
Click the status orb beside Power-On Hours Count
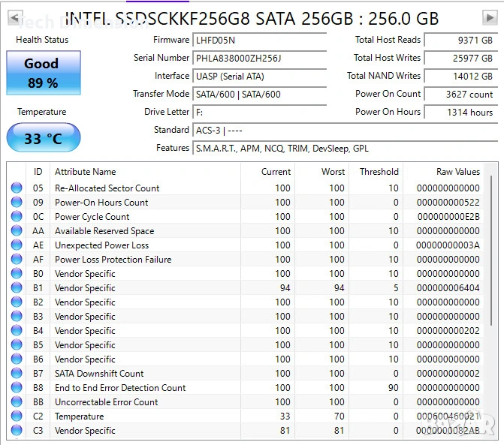point(17,203)
